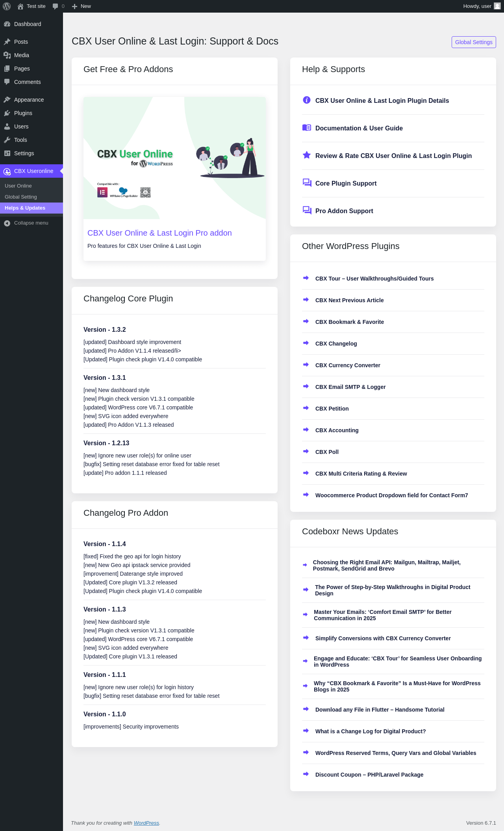Click the home icon beside Test site
The height and width of the screenshot is (831, 504).
pos(20,6)
